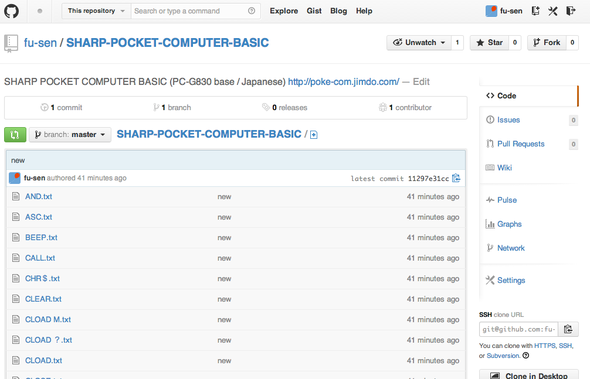
Task: Click the Issues exclamation icon
Action: [x=490, y=120]
